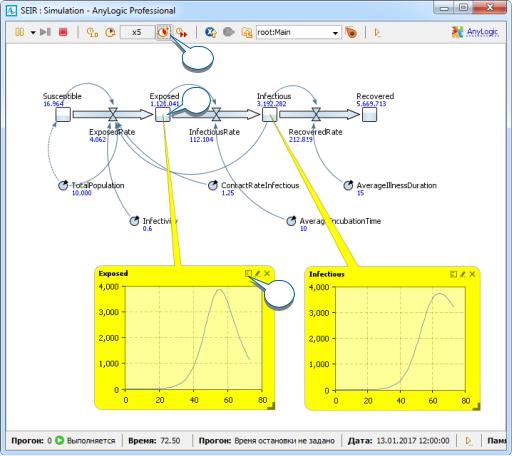This screenshot has width=512, height=456.
Task: Select the Exposed stock box
Action: pos(163,114)
